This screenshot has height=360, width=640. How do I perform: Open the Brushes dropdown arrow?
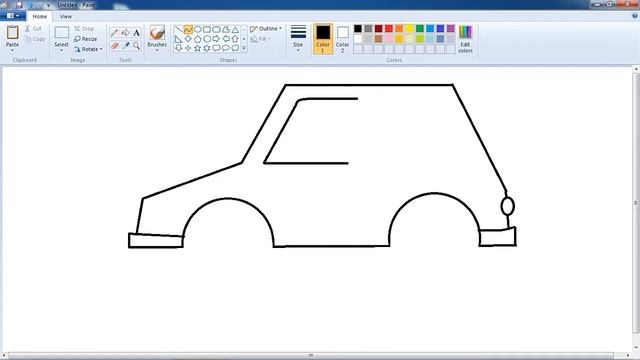157,50
